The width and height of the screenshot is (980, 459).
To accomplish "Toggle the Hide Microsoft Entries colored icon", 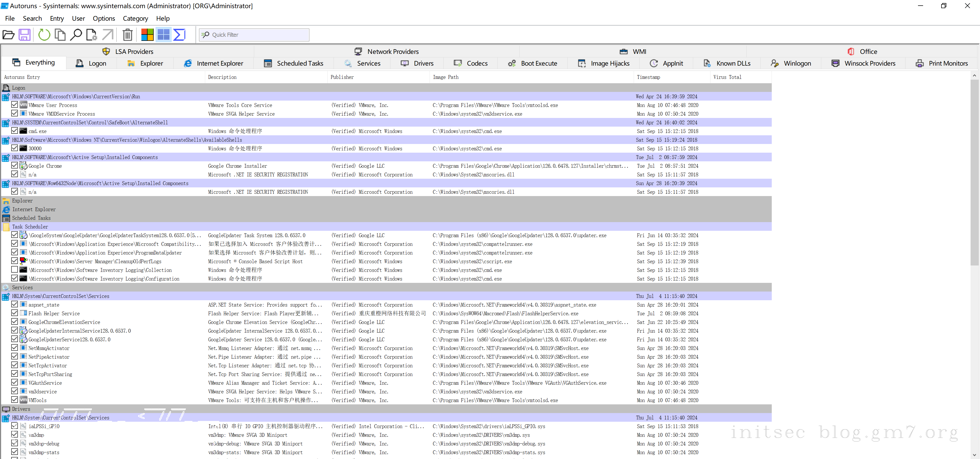I will tap(147, 35).
